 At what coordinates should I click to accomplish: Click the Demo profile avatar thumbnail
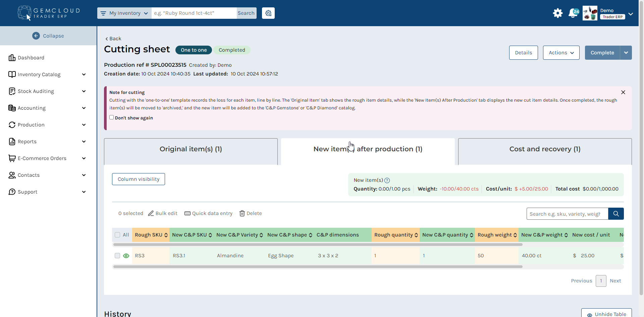click(x=590, y=13)
